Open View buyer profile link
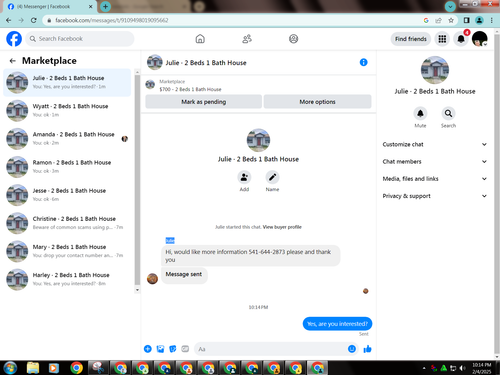Image resolution: width=500 pixels, height=375 pixels. point(282,227)
